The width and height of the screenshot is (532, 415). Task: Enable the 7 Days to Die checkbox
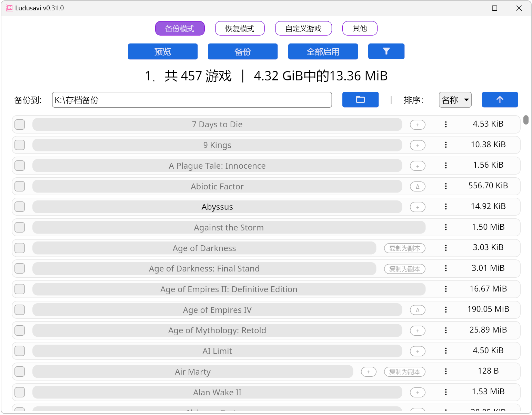tap(20, 125)
